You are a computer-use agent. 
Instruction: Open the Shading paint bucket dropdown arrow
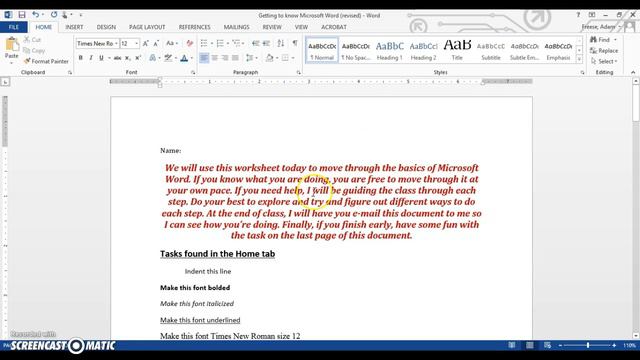pyautogui.click(x=277, y=58)
